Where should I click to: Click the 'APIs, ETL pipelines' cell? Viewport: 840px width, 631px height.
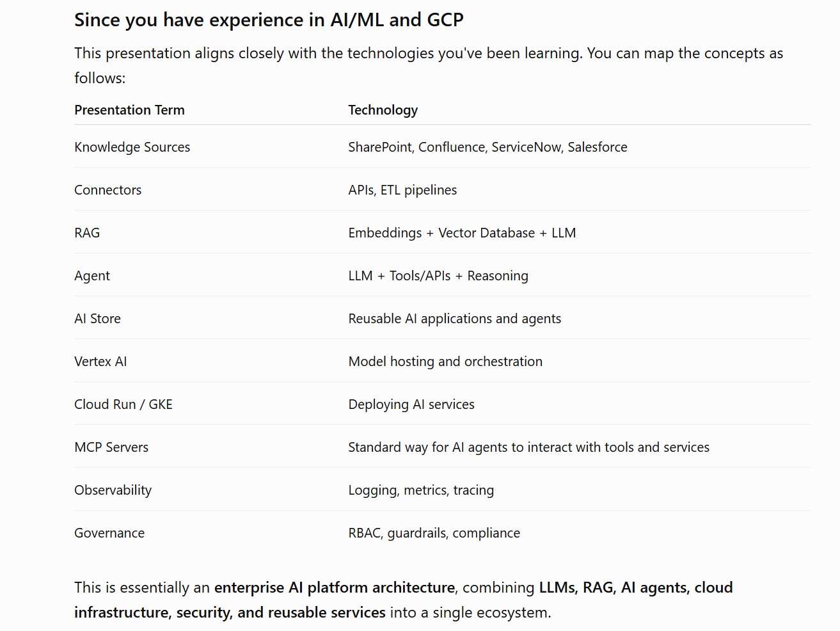point(402,190)
